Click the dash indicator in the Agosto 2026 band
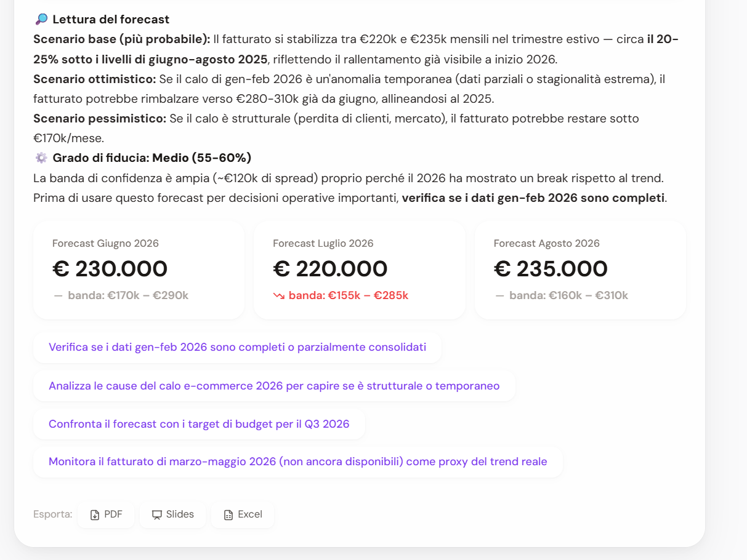This screenshot has height=560, width=747. [499, 296]
